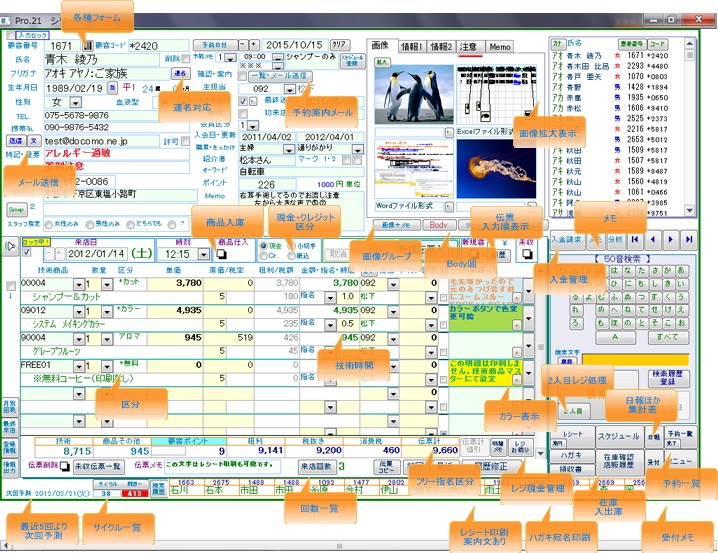Go to next customer record arrow

[x=670, y=240]
